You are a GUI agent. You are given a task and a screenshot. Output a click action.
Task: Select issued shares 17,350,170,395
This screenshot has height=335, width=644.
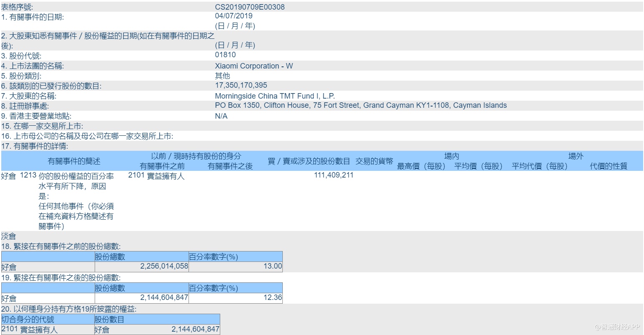241,85
